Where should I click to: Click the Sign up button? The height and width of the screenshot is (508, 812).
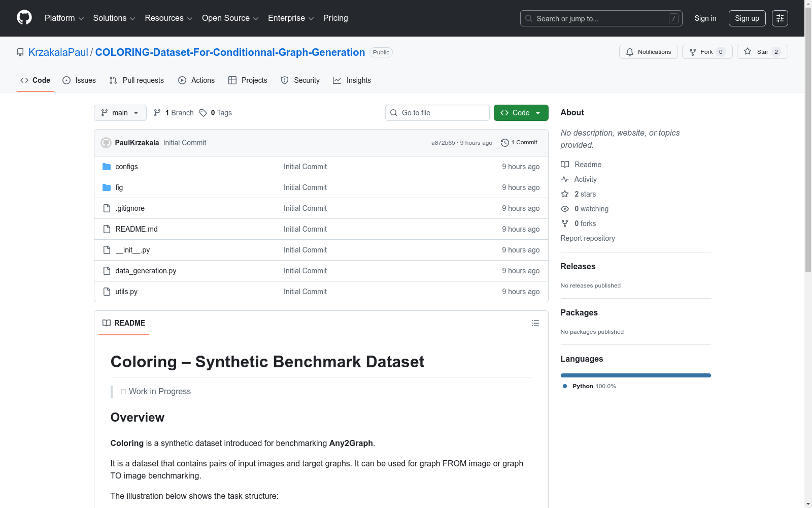(x=747, y=18)
